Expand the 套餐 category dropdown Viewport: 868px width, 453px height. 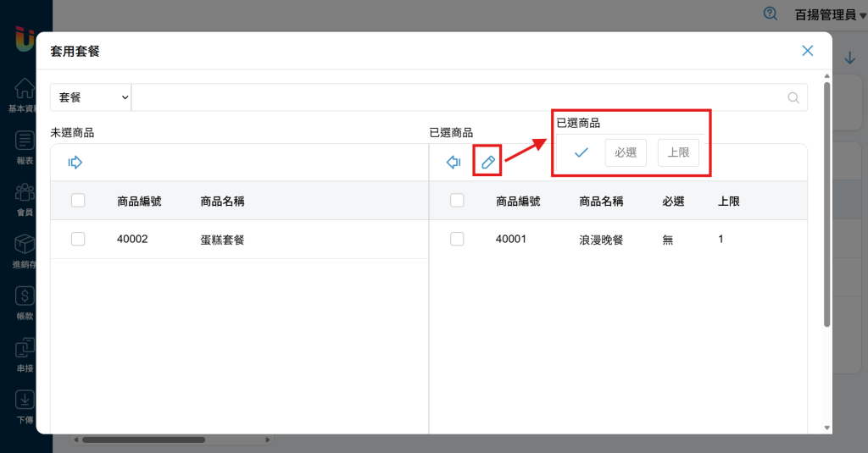[x=91, y=97]
